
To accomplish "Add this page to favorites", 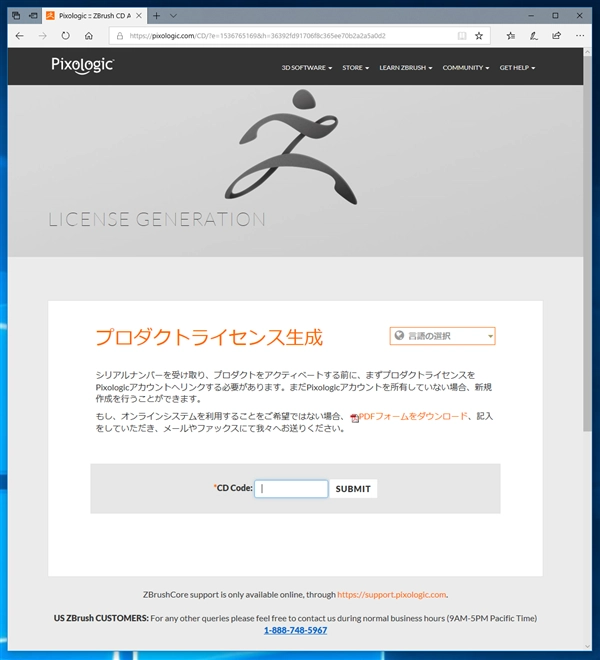I will (x=479, y=36).
